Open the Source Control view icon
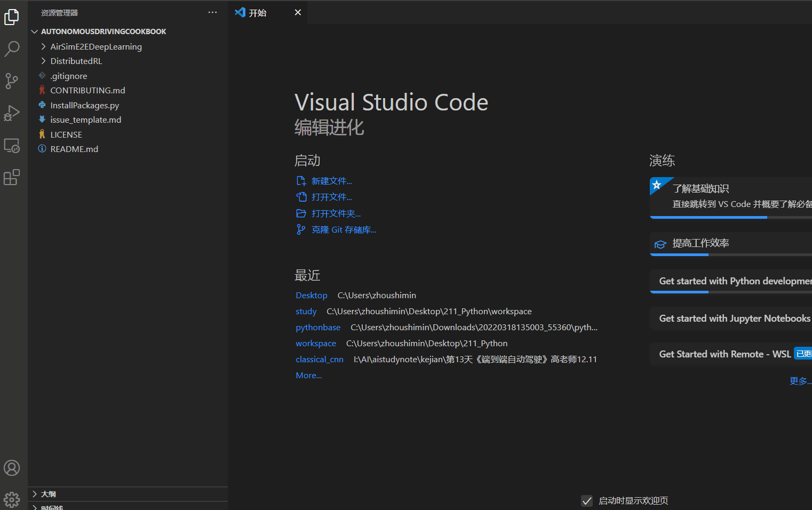This screenshot has width=812, height=510. pyautogui.click(x=12, y=81)
